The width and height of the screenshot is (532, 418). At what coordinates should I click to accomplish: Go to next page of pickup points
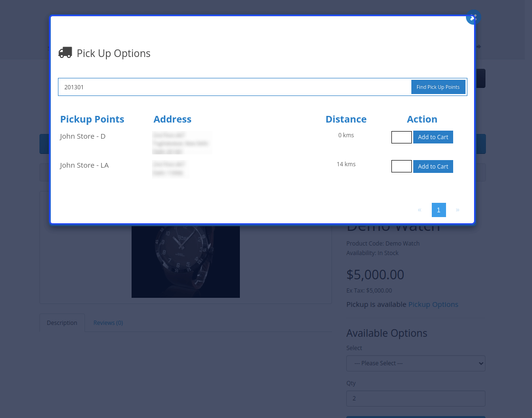coord(457,209)
